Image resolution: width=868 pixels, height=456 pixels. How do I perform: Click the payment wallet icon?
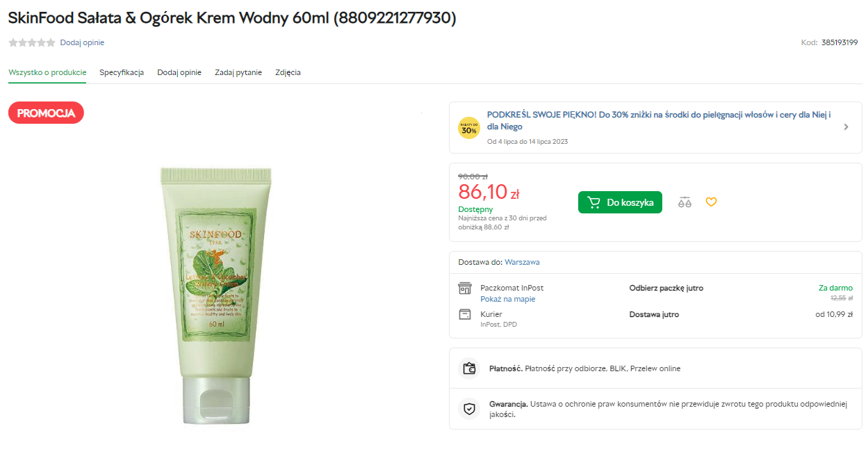[469, 368]
